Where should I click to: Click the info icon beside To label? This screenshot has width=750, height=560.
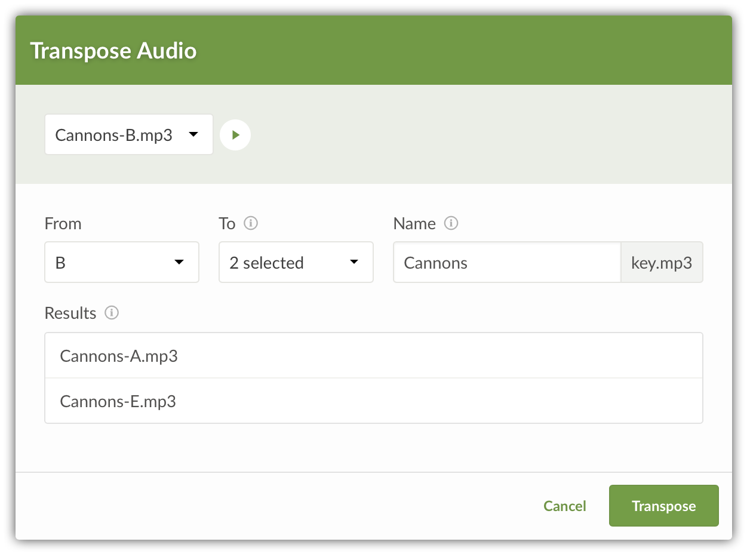click(251, 223)
